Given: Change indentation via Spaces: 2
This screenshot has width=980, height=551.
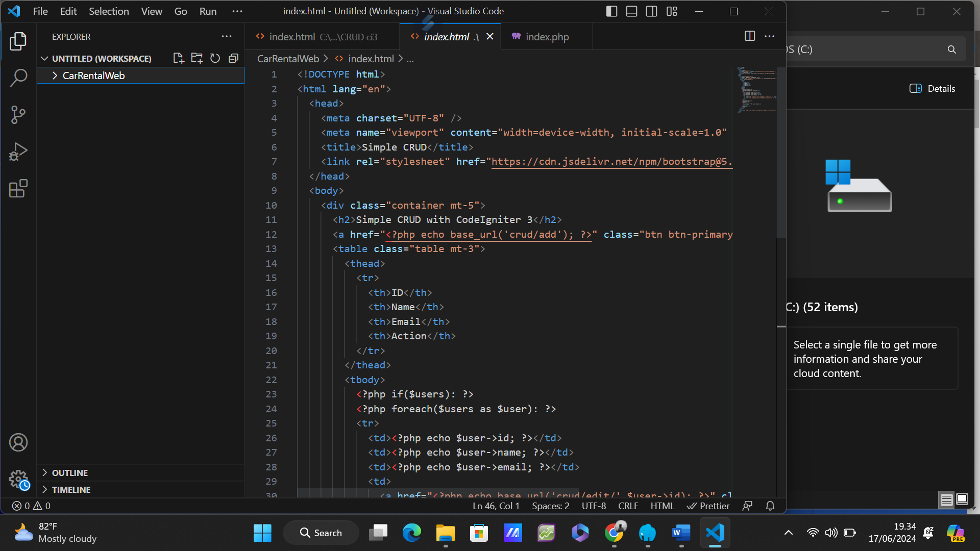Looking at the screenshot, I should (551, 506).
